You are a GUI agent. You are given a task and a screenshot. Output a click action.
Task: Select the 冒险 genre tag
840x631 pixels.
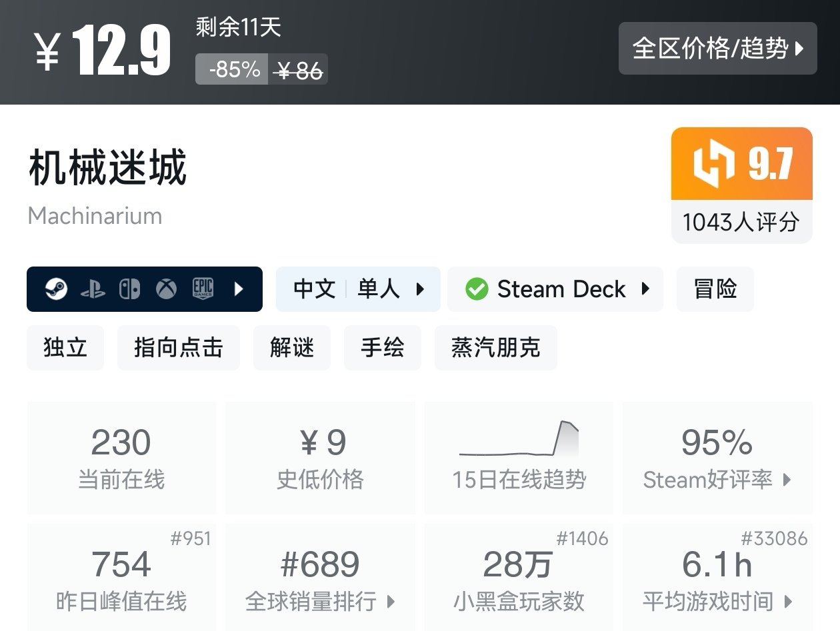point(715,289)
